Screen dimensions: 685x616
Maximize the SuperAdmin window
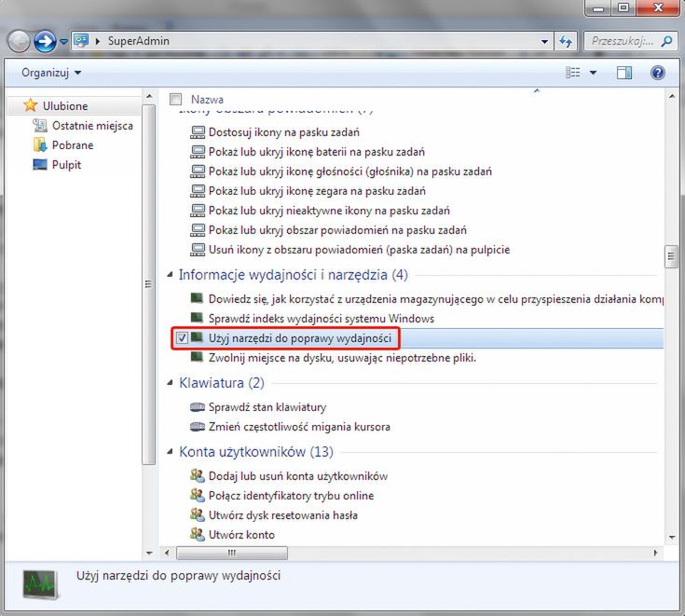pos(623,7)
